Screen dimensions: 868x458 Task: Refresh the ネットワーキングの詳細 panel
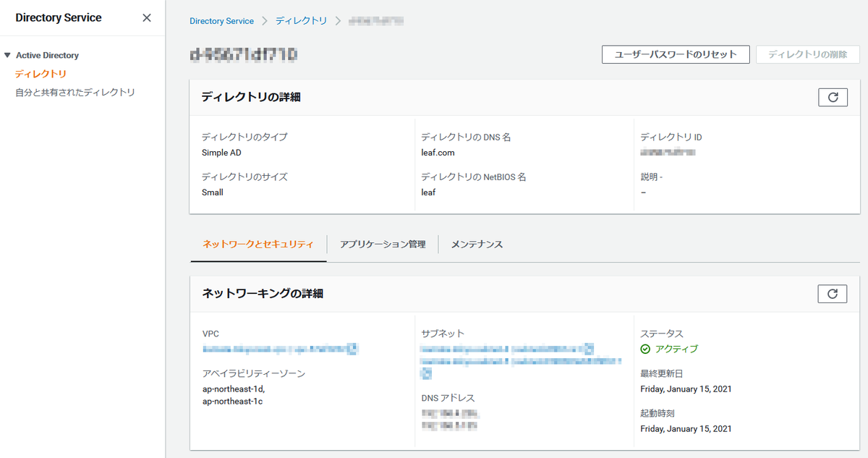(x=833, y=293)
